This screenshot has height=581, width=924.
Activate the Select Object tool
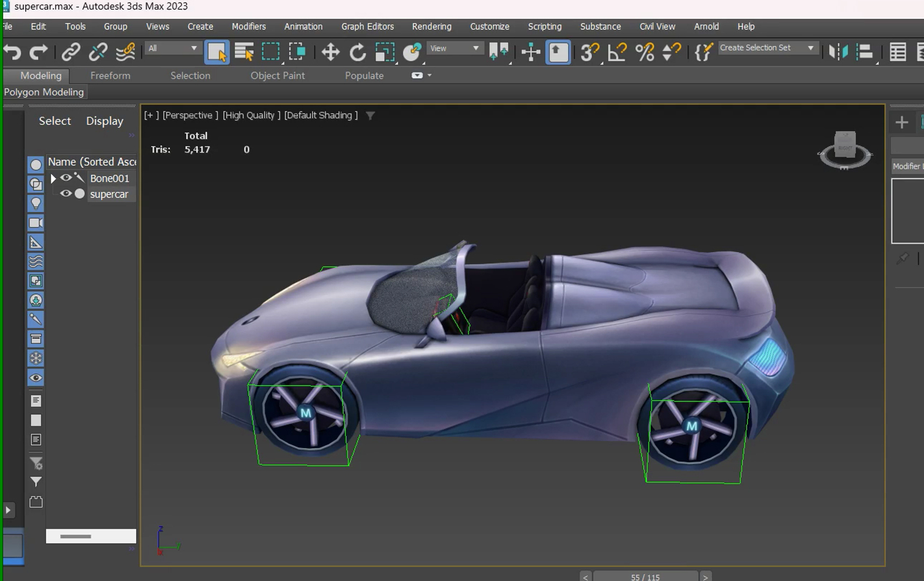(217, 52)
